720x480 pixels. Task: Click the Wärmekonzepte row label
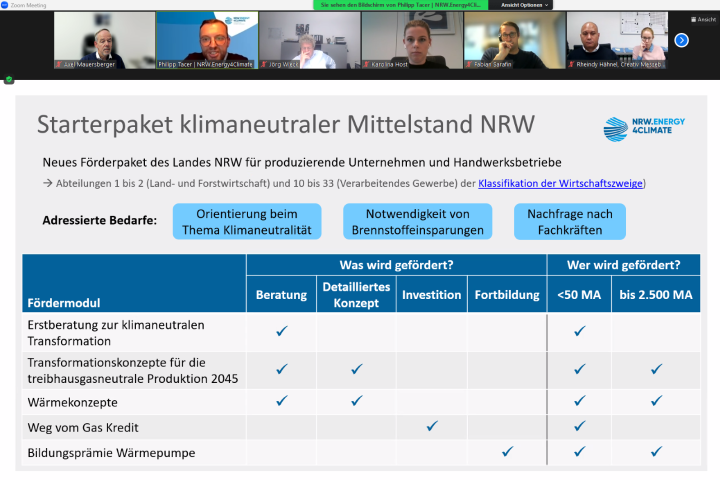(x=73, y=402)
